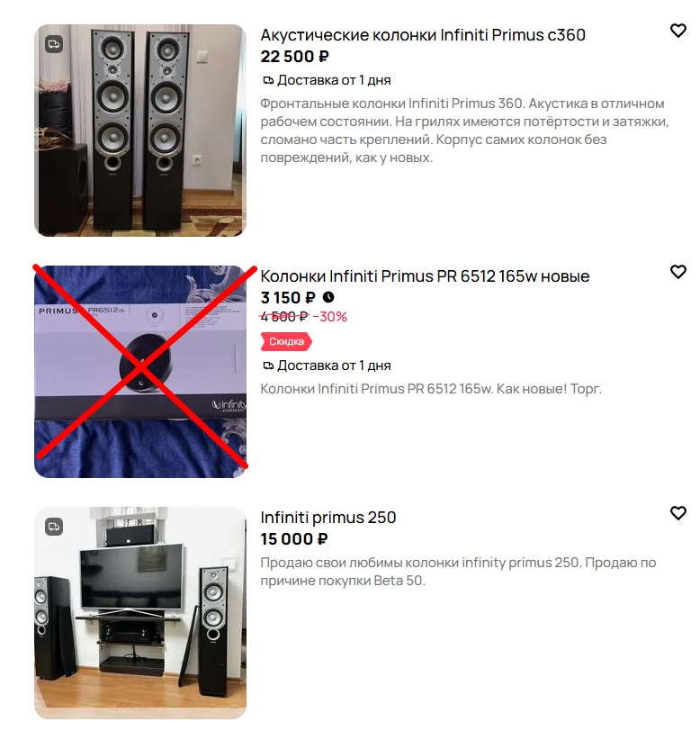Click the crossed-out 4 500 ₽ old price

(x=284, y=317)
